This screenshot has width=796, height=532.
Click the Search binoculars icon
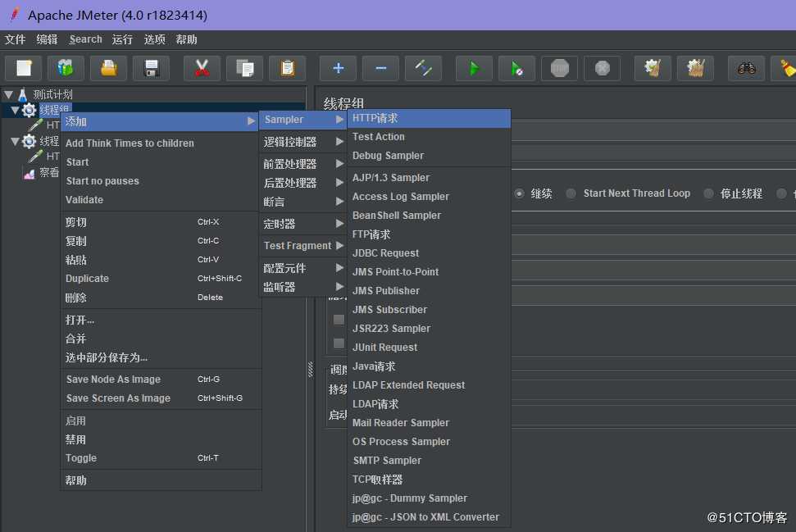tap(746, 68)
